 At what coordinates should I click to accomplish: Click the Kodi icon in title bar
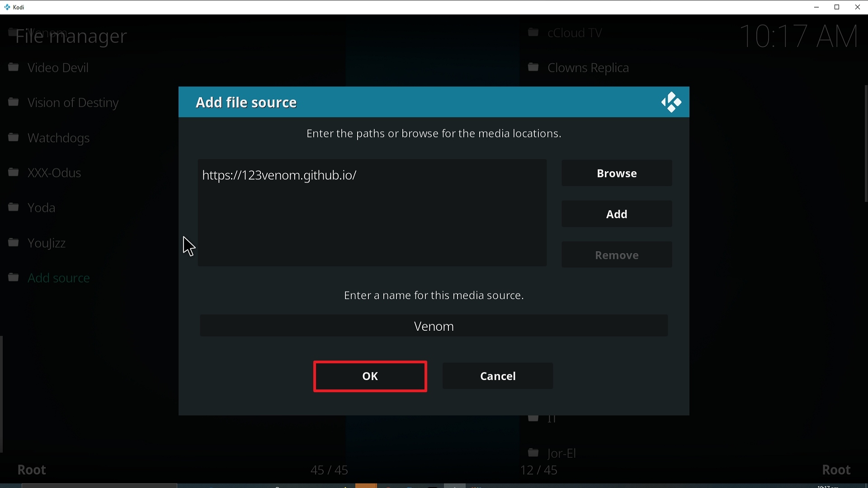tap(7, 7)
